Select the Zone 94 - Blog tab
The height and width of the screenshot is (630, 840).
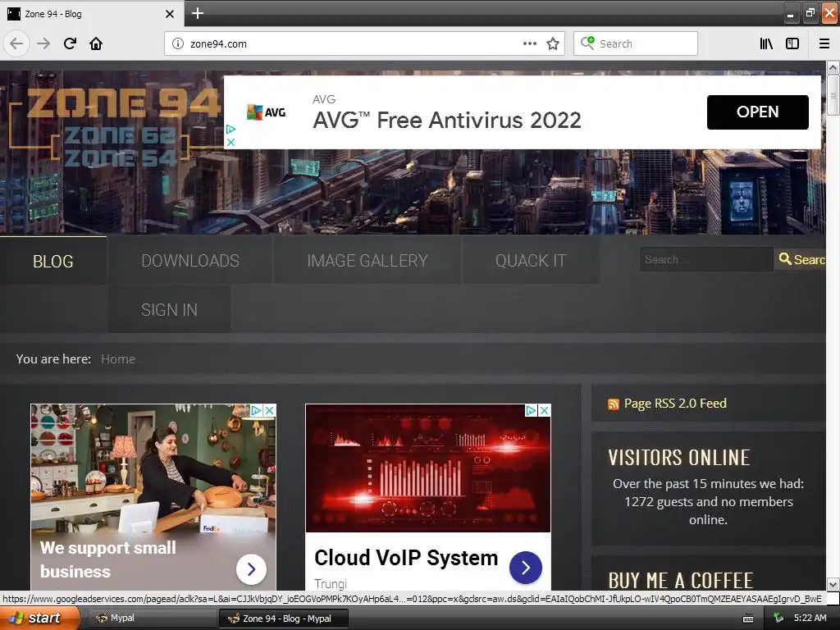[x=91, y=14]
